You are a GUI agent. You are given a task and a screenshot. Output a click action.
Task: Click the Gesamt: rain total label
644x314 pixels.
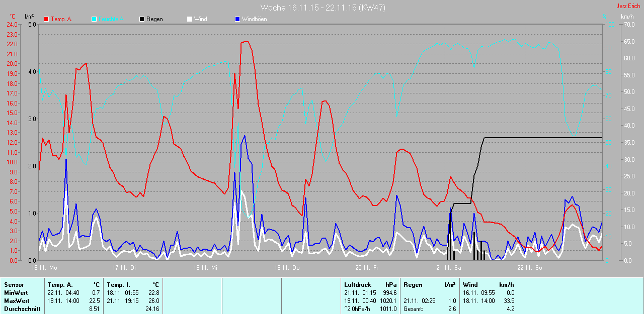(413, 309)
